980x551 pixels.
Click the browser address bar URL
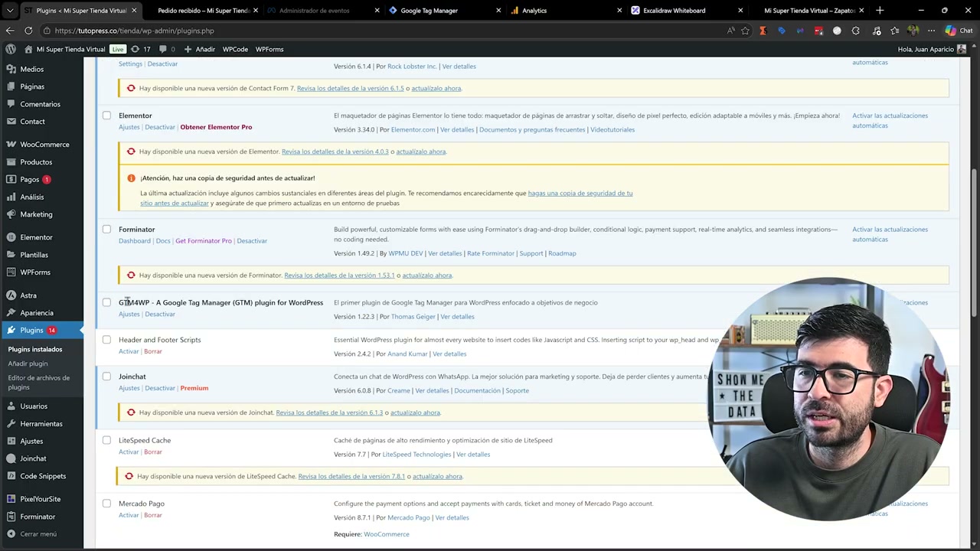point(134,31)
